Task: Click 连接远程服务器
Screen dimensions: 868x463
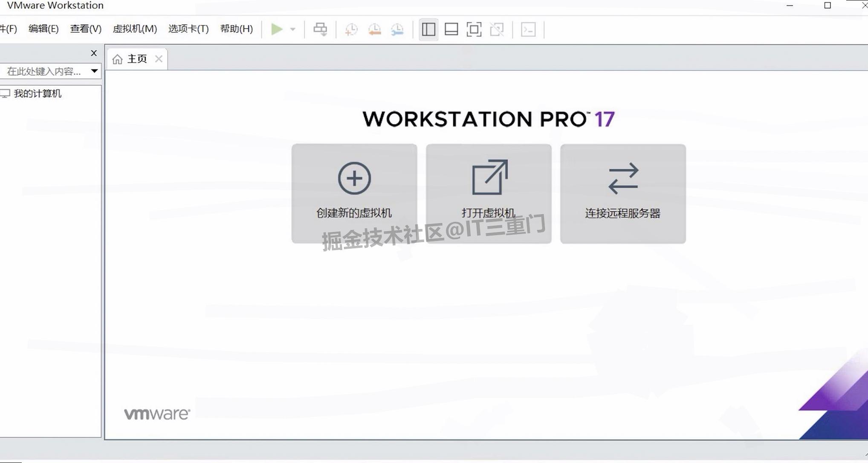Action: click(622, 194)
